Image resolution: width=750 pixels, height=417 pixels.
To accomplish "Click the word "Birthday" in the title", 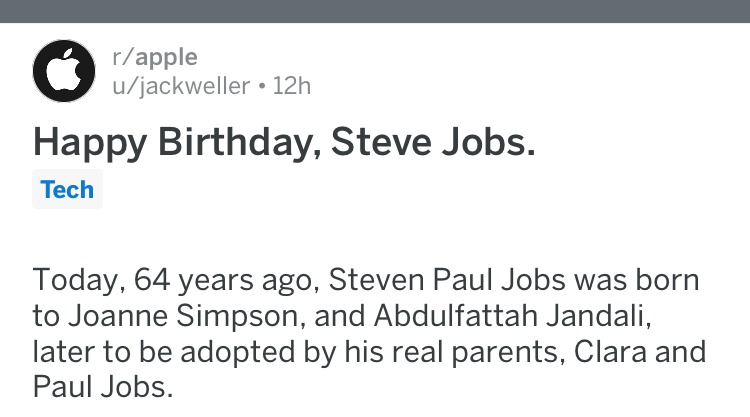I will coord(235,143).
